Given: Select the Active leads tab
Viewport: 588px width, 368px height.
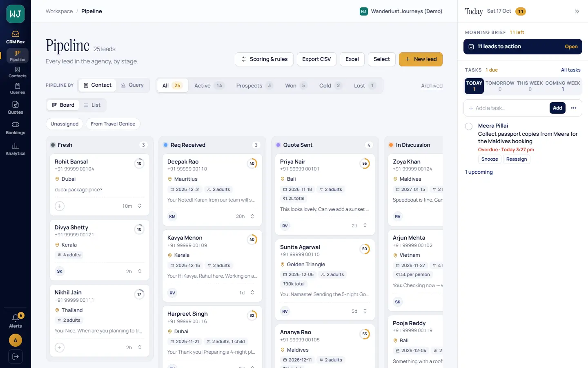Looking at the screenshot, I should pos(209,85).
